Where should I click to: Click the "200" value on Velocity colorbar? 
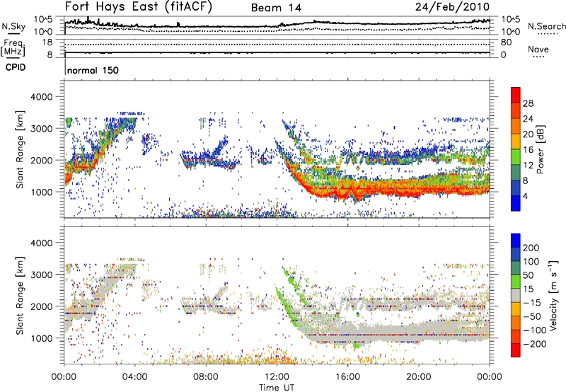[x=531, y=248]
